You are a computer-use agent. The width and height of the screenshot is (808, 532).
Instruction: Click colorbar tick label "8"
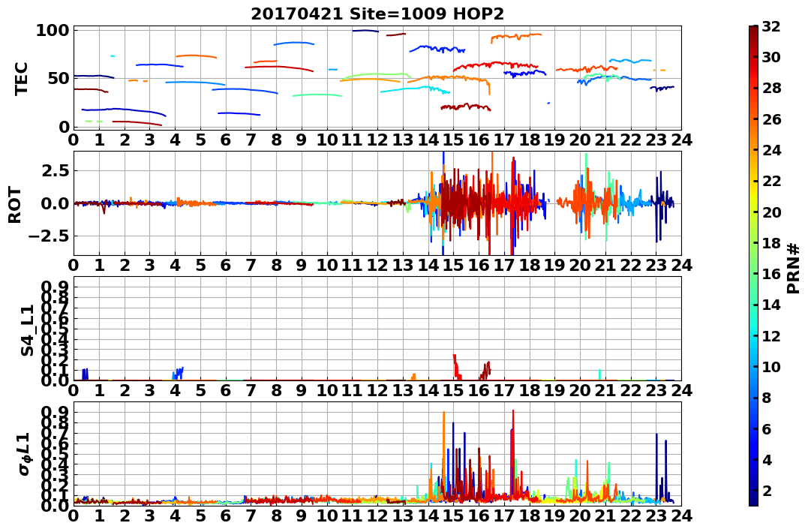pos(767,398)
